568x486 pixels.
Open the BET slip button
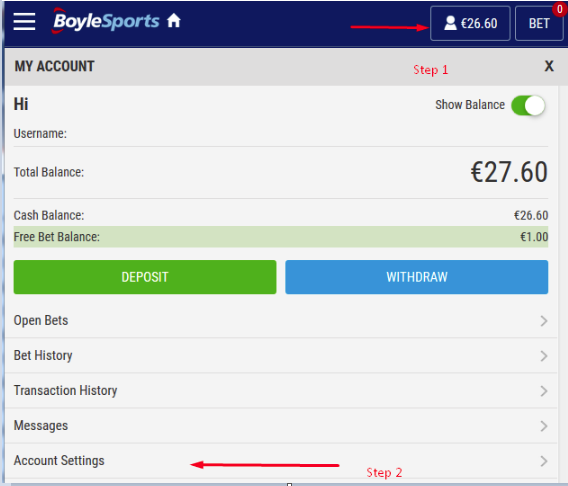(539, 23)
